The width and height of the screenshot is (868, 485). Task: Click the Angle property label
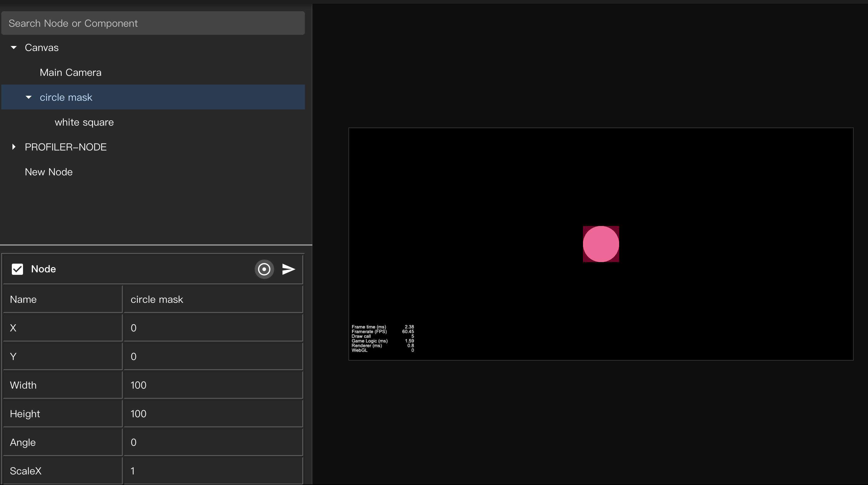pos(23,443)
